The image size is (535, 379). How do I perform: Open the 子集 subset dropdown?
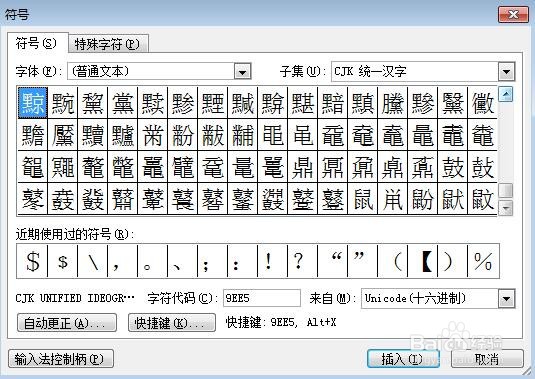pyautogui.click(x=506, y=72)
